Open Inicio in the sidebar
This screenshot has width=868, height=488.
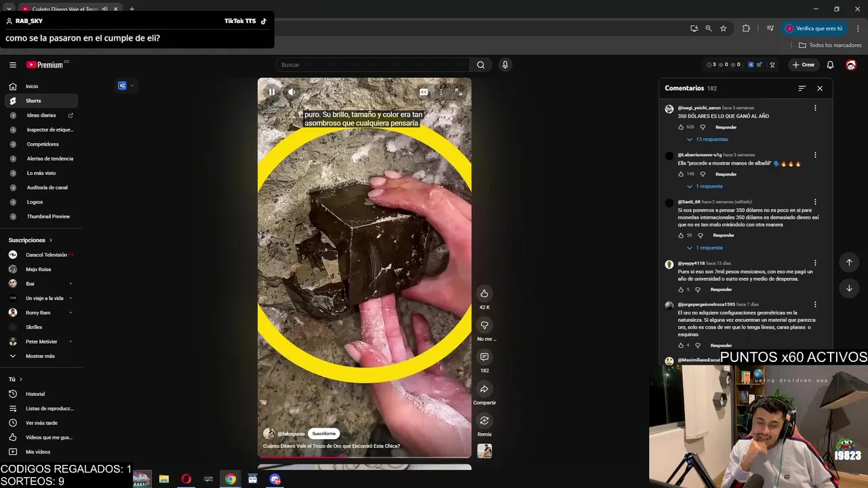click(x=41, y=86)
